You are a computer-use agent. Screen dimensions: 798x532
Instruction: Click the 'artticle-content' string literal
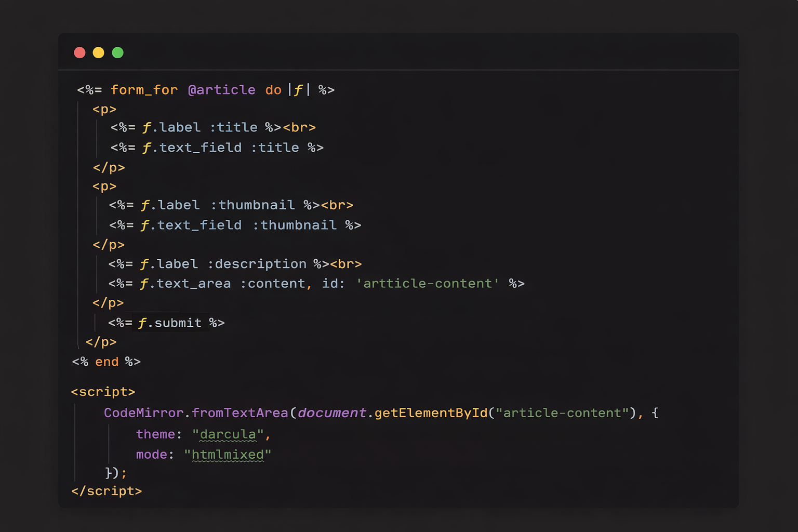427,283
